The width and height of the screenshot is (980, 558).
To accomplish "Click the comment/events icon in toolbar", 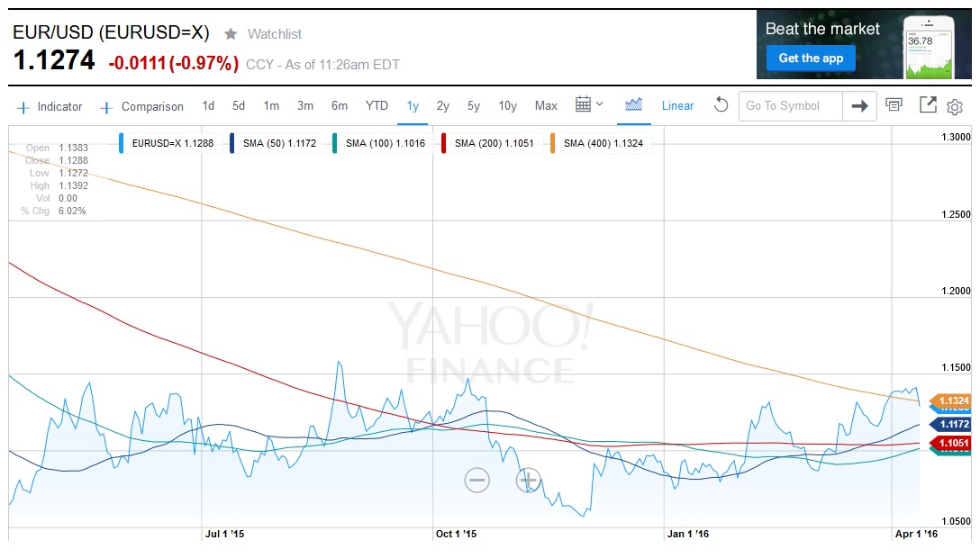I will (894, 104).
